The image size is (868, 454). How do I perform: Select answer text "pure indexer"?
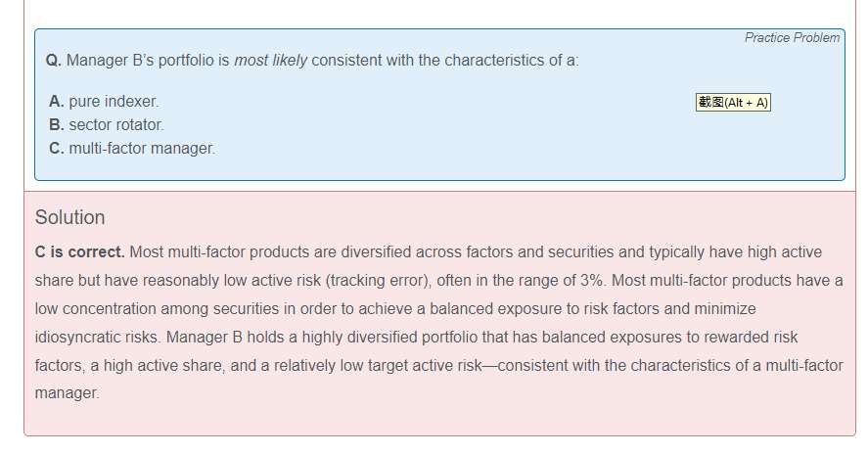tap(114, 102)
